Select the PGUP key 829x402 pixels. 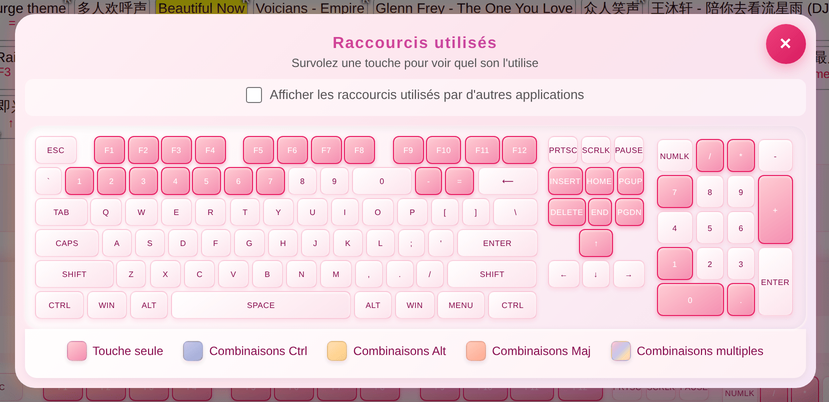pyautogui.click(x=630, y=181)
